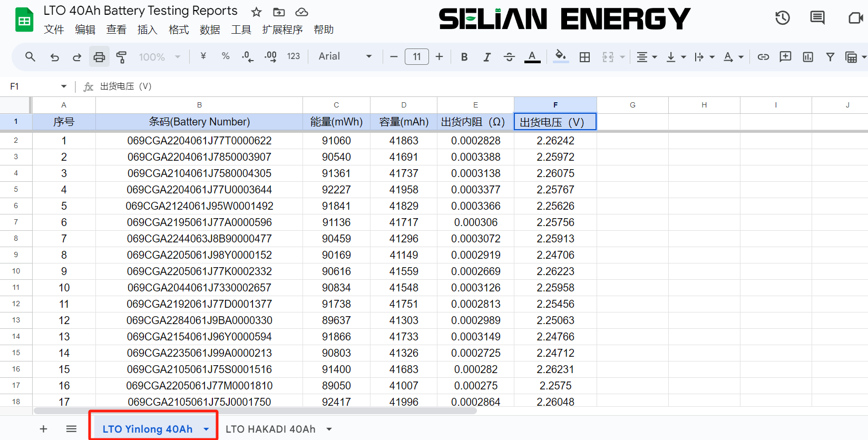Click the insert link icon
Image resolution: width=868 pixels, height=440 pixels.
(x=763, y=57)
